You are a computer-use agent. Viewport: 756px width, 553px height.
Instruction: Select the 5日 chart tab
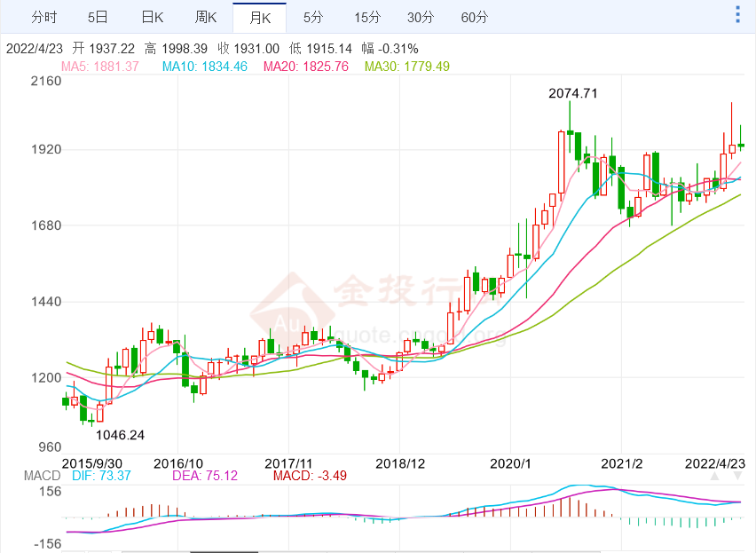[x=98, y=17]
